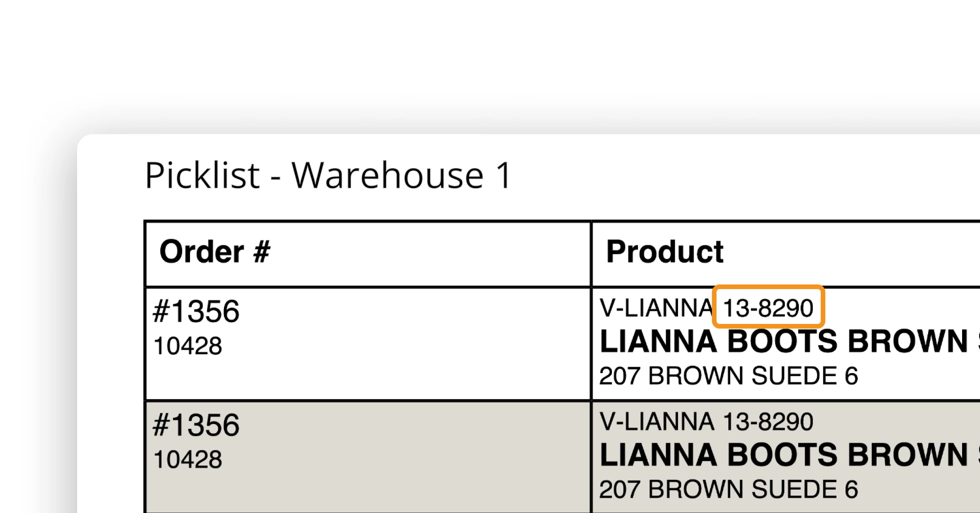Click 207 BROWN SUEDE 6 in first row

tap(728, 376)
